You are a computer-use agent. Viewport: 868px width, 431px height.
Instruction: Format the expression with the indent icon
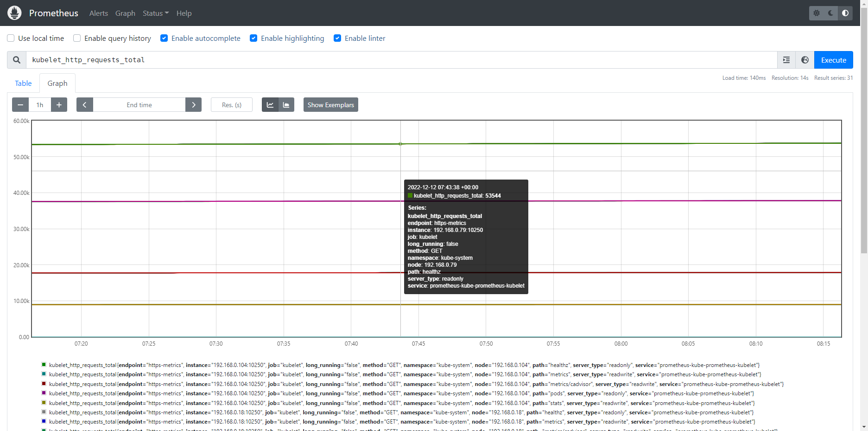pos(786,60)
